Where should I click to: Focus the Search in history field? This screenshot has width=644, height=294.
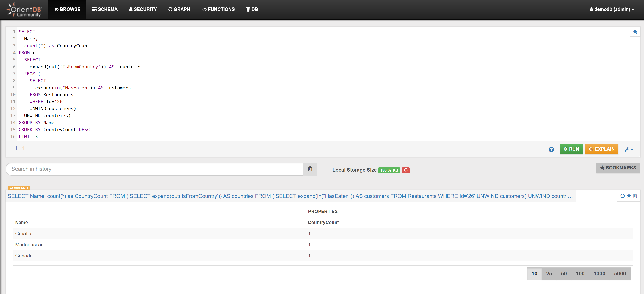(x=154, y=169)
